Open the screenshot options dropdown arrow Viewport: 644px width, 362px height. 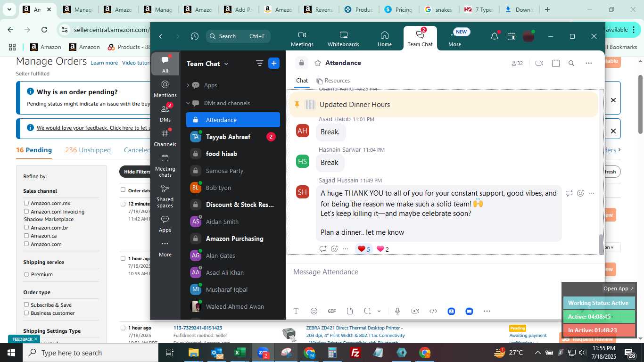379,311
